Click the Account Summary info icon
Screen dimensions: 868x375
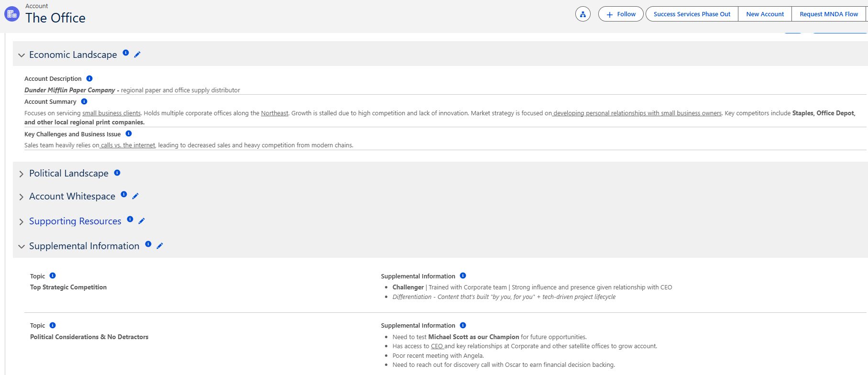point(84,101)
